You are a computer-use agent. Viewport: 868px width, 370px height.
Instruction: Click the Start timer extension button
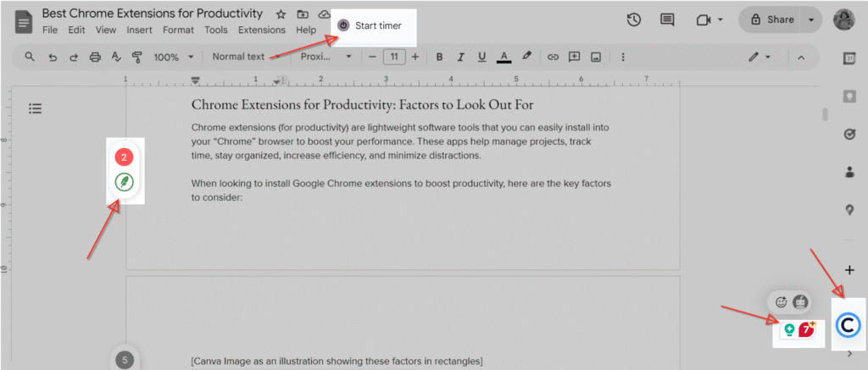pos(369,25)
